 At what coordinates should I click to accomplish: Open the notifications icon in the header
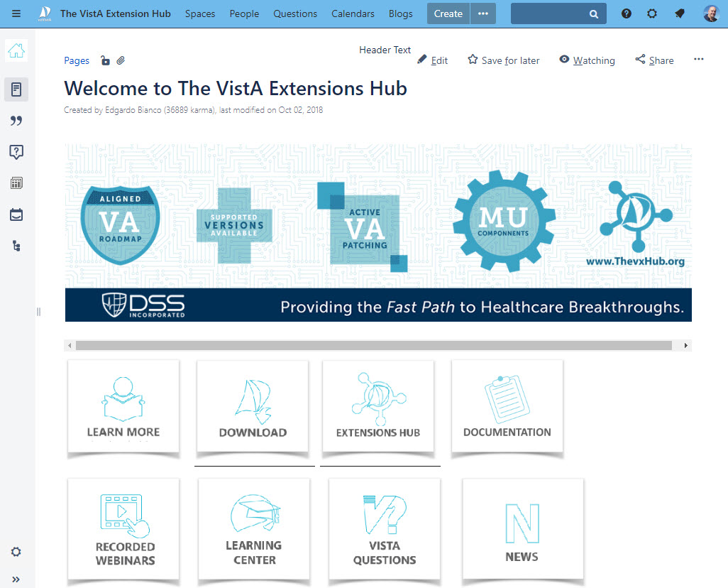[680, 13]
